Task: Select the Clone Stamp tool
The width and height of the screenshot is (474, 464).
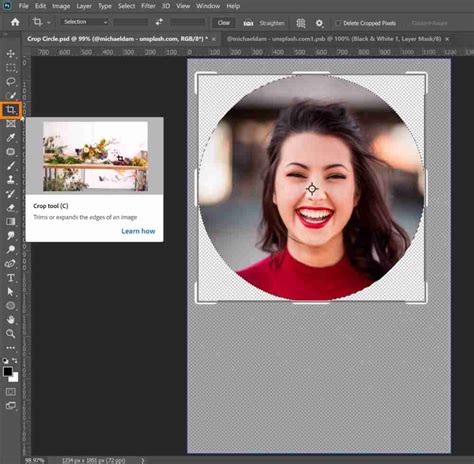Action: [11, 180]
